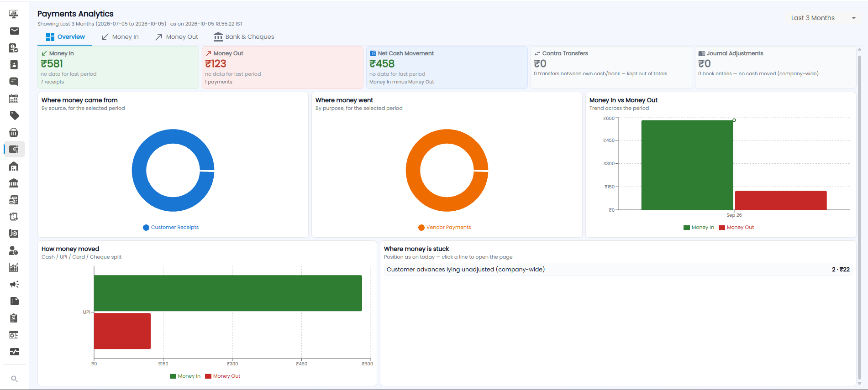Screen dimensions: 868x390
Task: Open the activity pulse monitor sidebar icon
Action: tap(14, 352)
